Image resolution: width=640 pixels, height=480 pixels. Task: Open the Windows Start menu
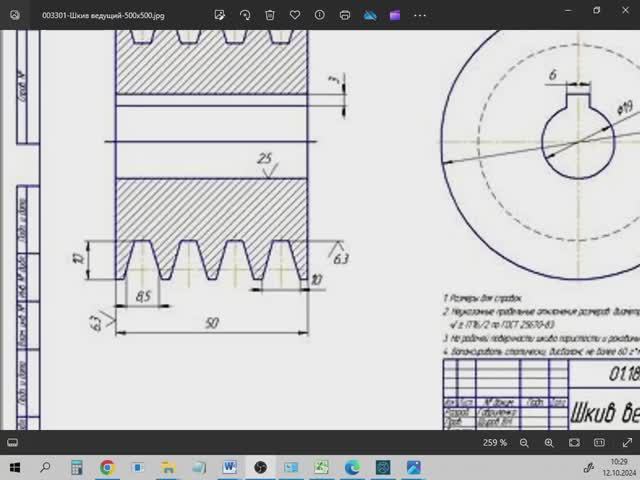15,467
